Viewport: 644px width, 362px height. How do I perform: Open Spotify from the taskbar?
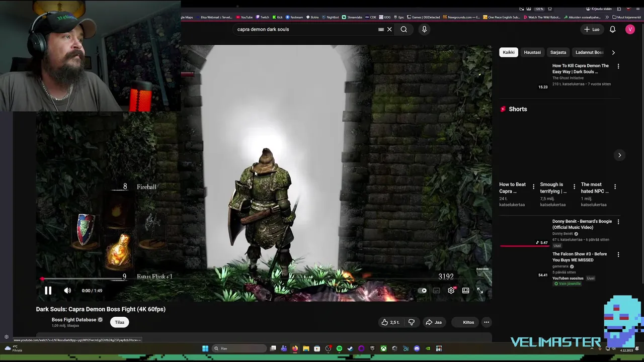click(339, 348)
